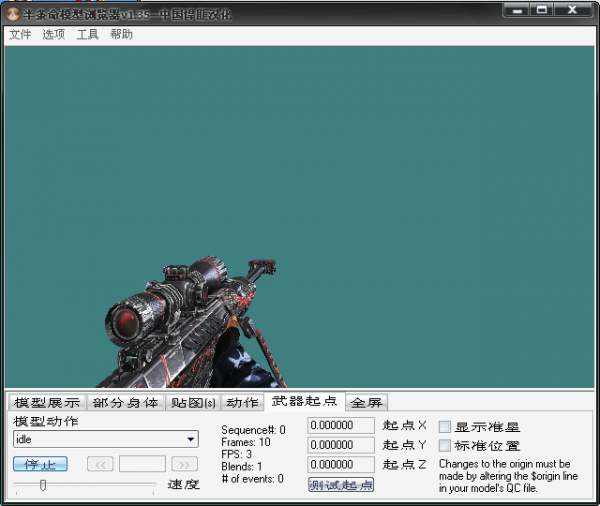Click the frame number input box
Image resolution: width=600 pixels, height=506 pixels.
click(142, 464)
